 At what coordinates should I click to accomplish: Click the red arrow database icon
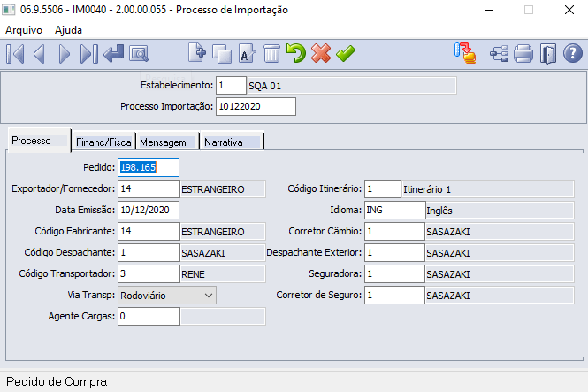click(x=465, y=53)
